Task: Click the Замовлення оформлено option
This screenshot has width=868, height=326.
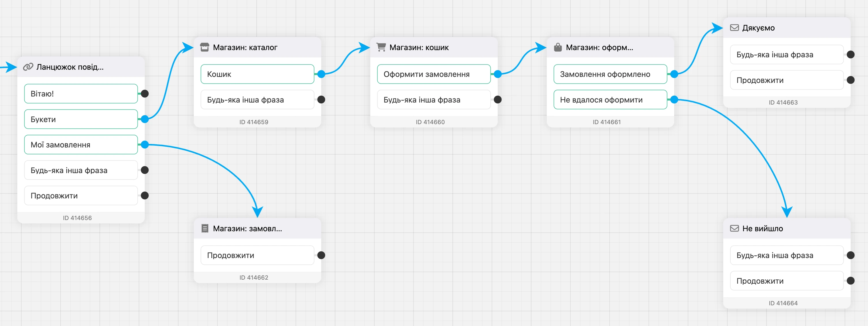Action: point(610,74)
